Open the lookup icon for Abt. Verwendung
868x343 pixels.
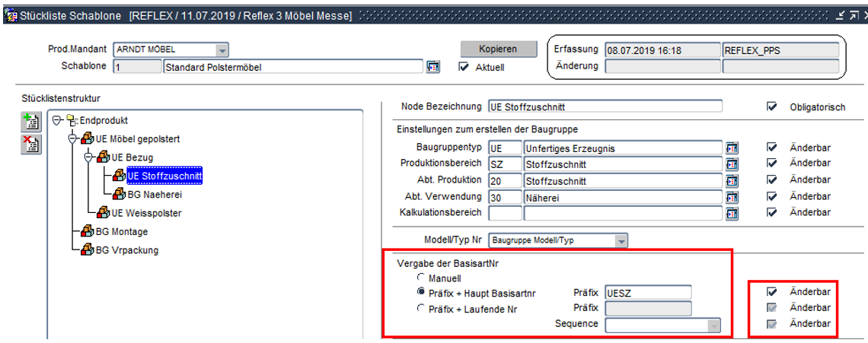pyautogui.click(x=732, y=196)
